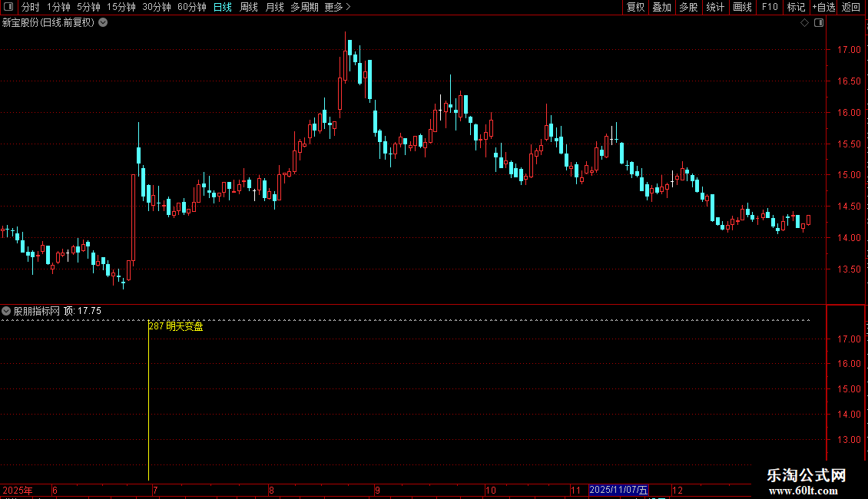Click month 9 on the time axis
868x499 pixels.
point(377,490)
